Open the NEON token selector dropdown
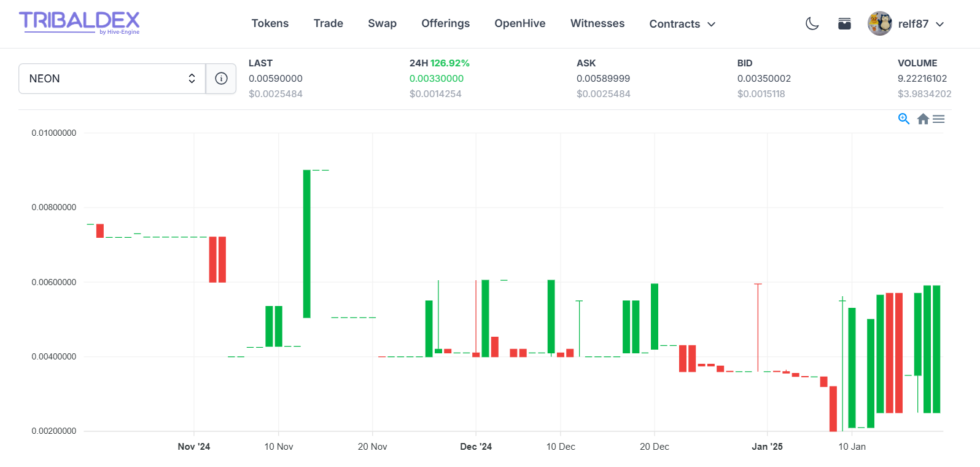The height and width of the screenshot is (467, 980). pos(112,79)
